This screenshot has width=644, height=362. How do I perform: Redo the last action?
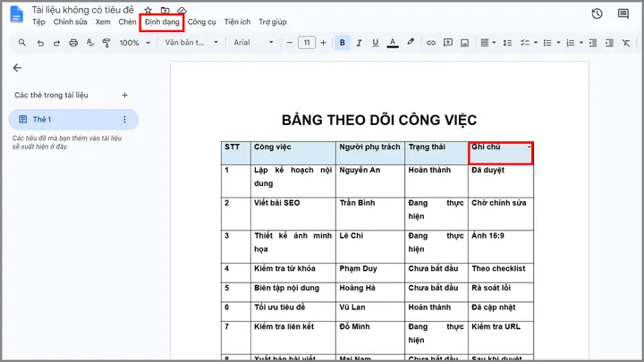(56, 43)
